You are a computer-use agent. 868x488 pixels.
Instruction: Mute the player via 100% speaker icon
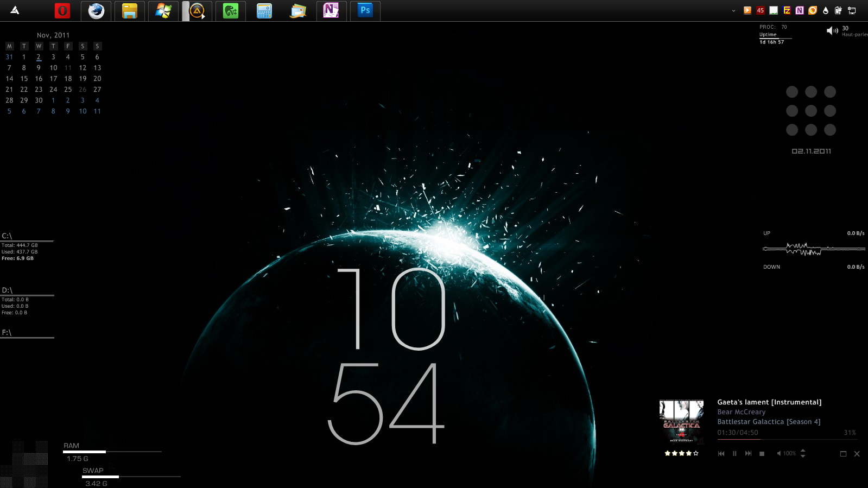779,453
